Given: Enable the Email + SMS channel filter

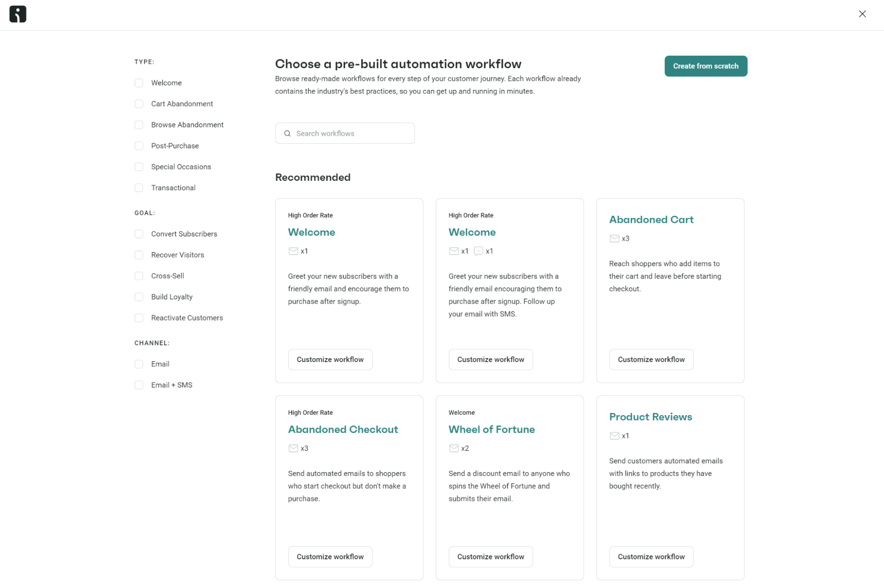Looking at the screenshot, I should (x=139, y=385).
